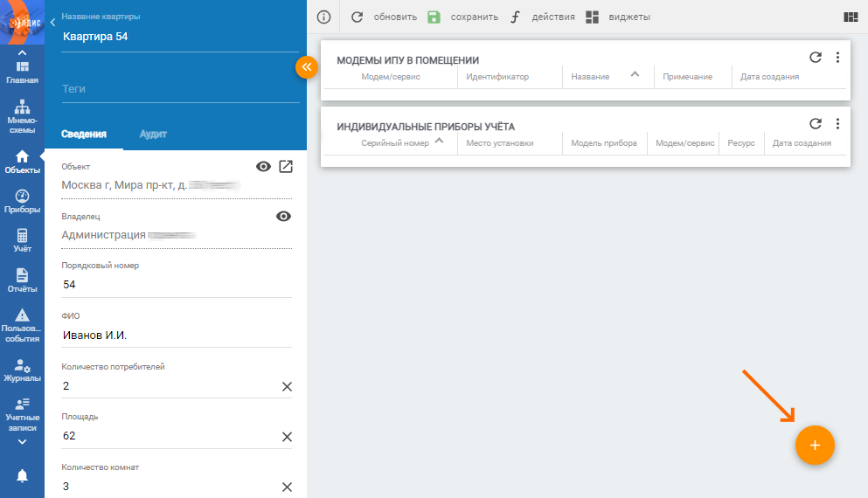Click the Модем/сервис header in modems table
The image size is (868, 498).
pos(391,77)
